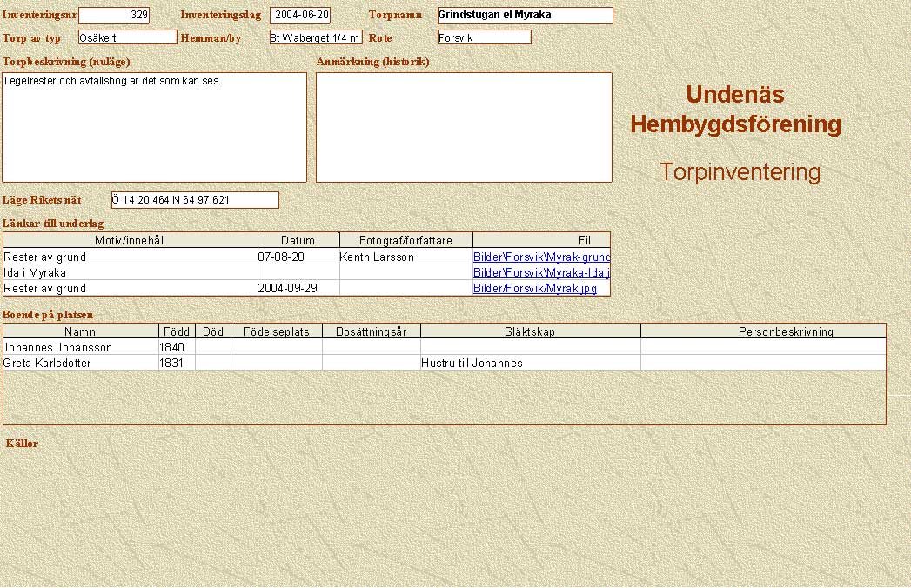
Task: Click the Hemman/by field St Waberget
Action: click(315, 37)
